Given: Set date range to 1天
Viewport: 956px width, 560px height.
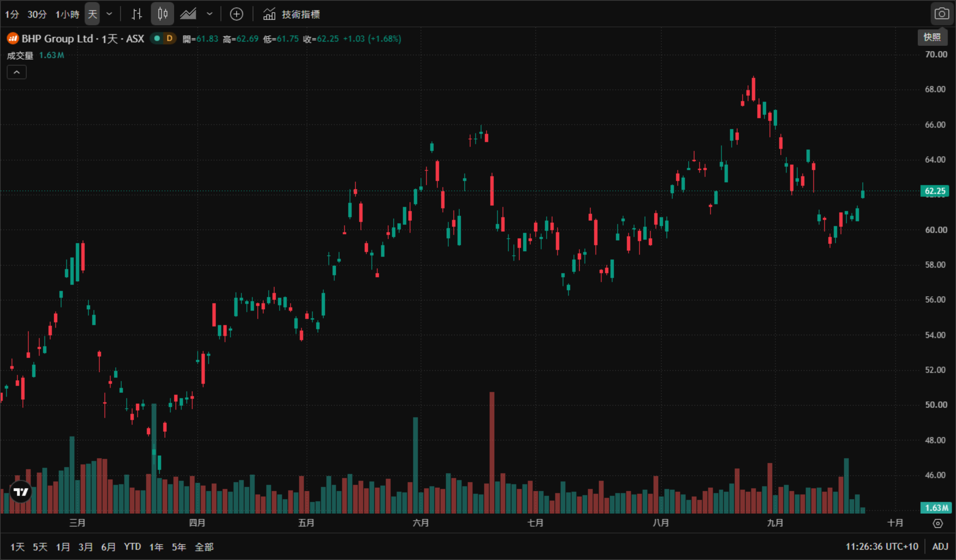Looking at the screenshot, I should 17,547.
